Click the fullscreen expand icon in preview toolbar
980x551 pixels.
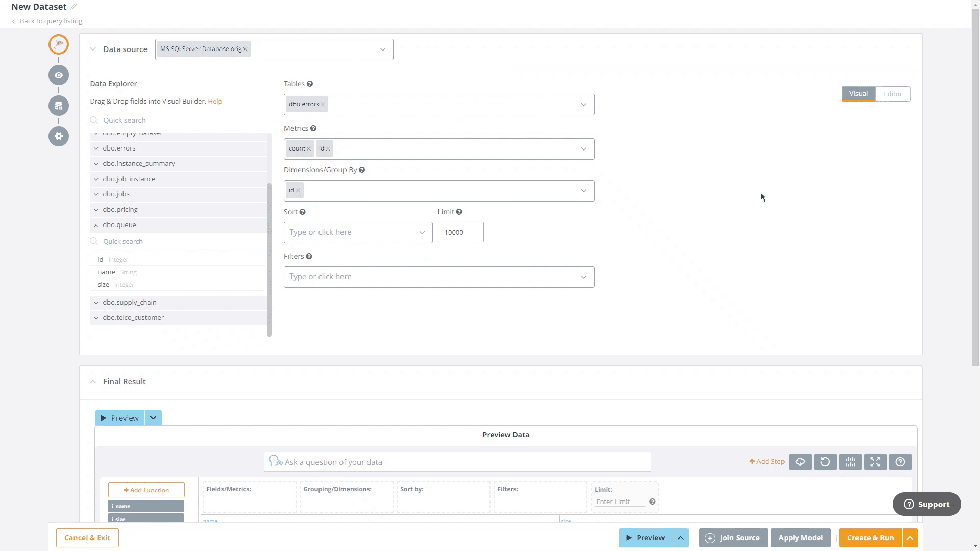click(875, 462)
